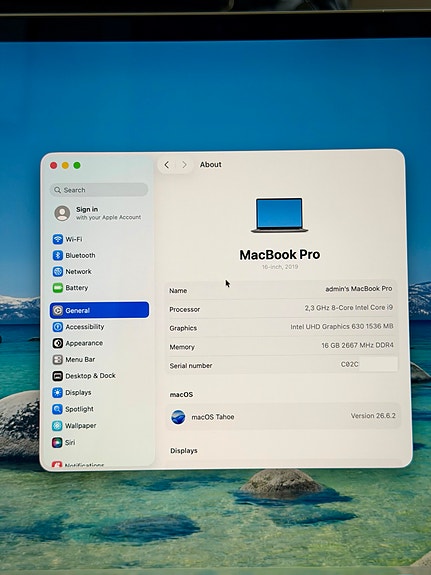Screen dimensions: 431x575
Task: Select the Appearance icon
Action: (x=58, y=343)
